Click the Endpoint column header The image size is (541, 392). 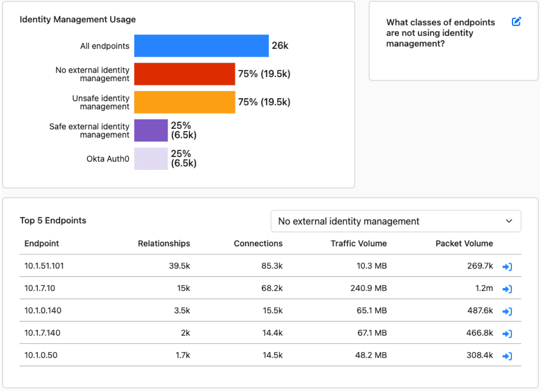click(x=42, y=243)
